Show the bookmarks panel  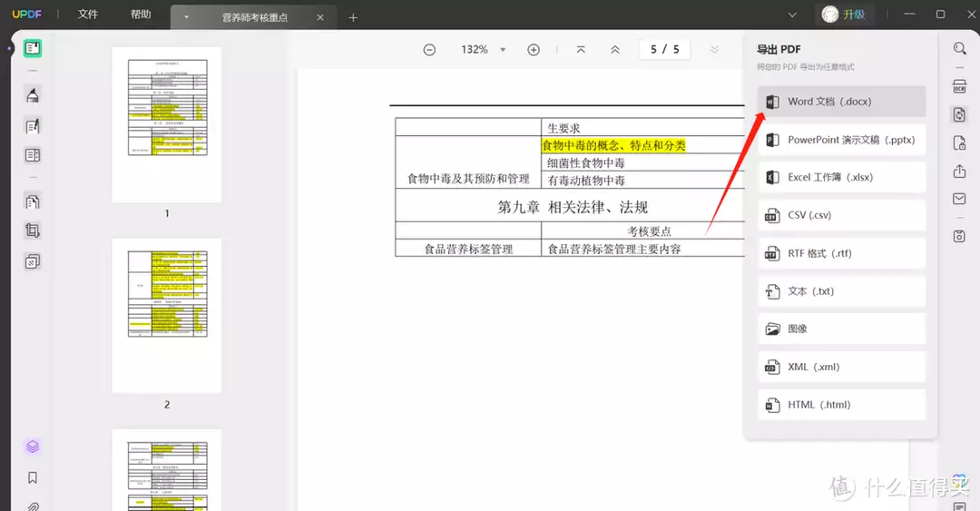(x=33, y=477)
